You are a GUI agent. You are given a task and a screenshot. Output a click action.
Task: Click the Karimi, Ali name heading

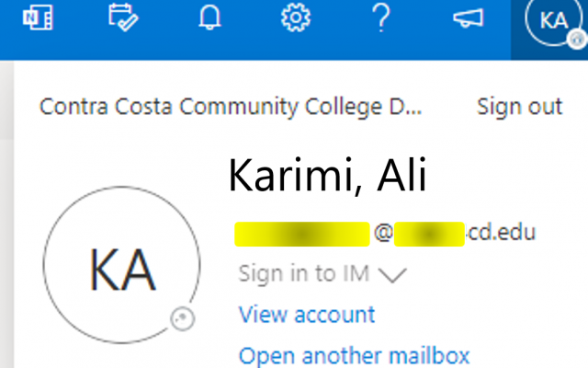coord(327,176)
